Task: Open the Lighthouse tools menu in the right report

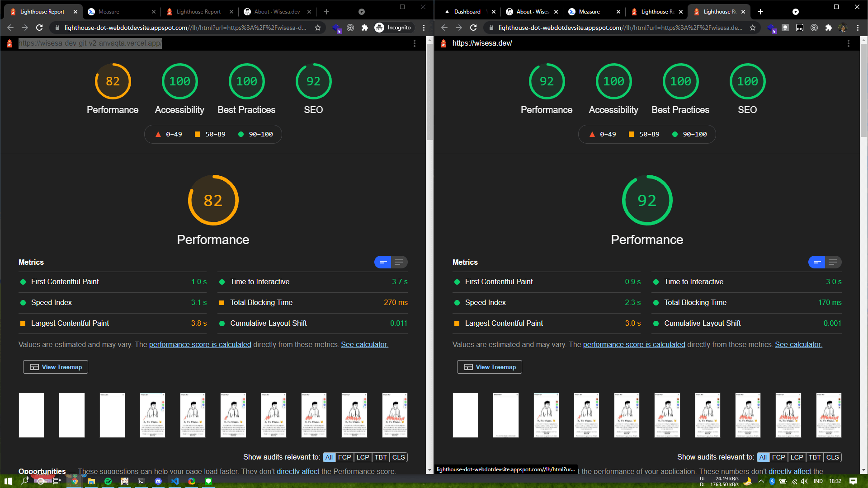Action: click(849, 43)
